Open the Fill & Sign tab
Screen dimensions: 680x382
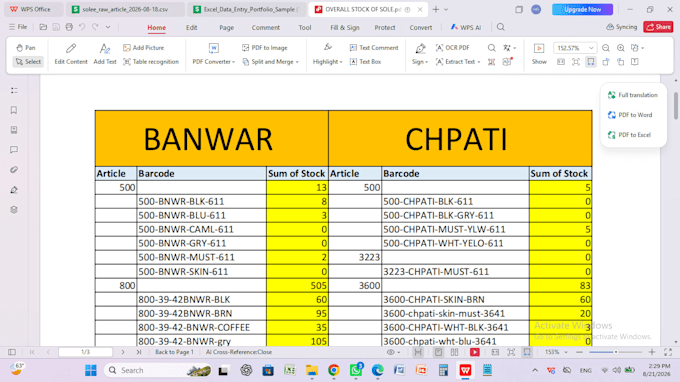tap(345, 27)
